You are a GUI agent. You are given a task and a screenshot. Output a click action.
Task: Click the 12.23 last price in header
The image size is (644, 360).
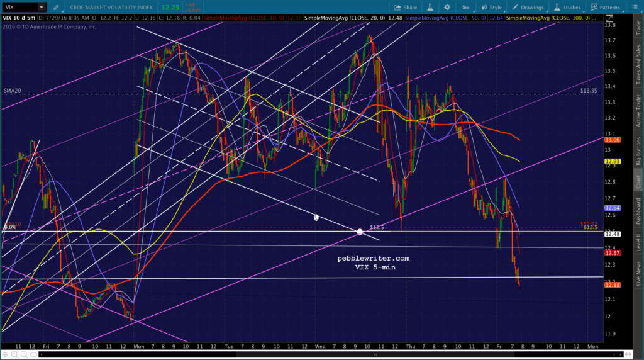click(x=170, y=8)
